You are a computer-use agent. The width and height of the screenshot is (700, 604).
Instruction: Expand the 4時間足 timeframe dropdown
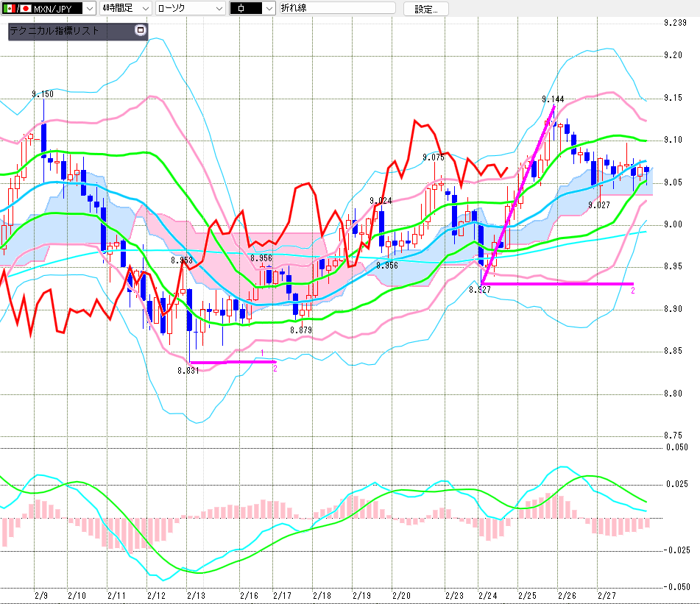[144, 9]
